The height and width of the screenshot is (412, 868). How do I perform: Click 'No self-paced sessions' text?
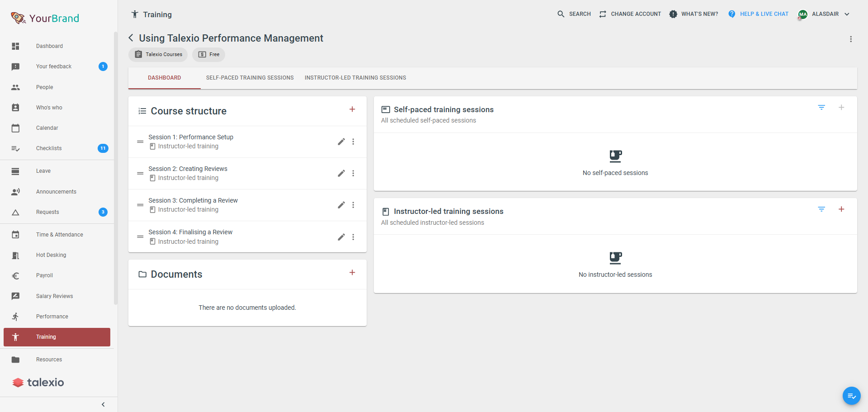[615, 173]
